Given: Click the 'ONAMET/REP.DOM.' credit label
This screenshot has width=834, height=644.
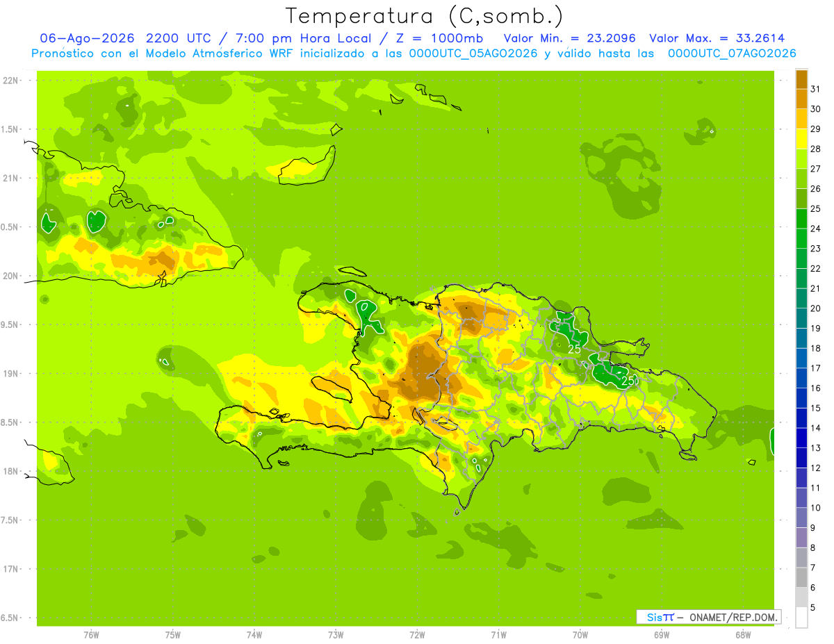Looking at the screenshot, I should (734, 617).
